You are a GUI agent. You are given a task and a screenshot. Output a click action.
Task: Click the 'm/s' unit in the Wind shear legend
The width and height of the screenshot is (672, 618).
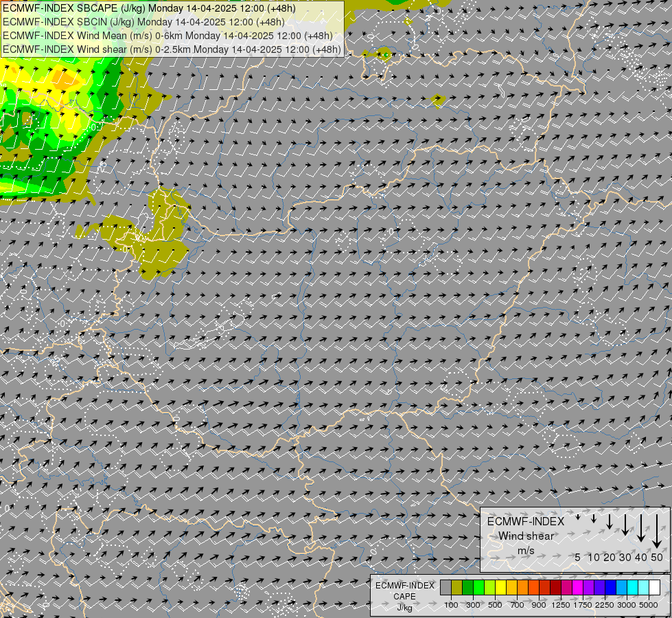point(526,551)
